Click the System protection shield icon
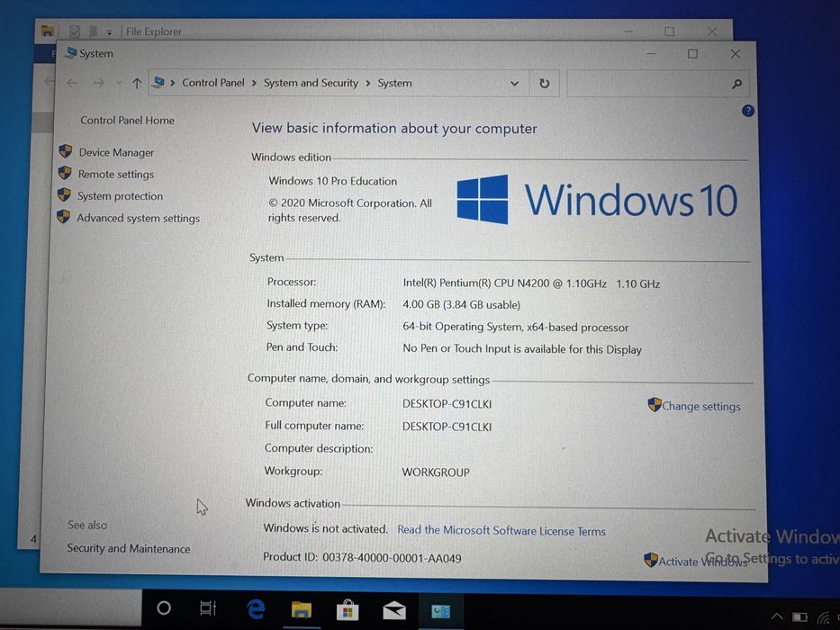This screenshot has height=630, width=840. click(x=64, y=194)
